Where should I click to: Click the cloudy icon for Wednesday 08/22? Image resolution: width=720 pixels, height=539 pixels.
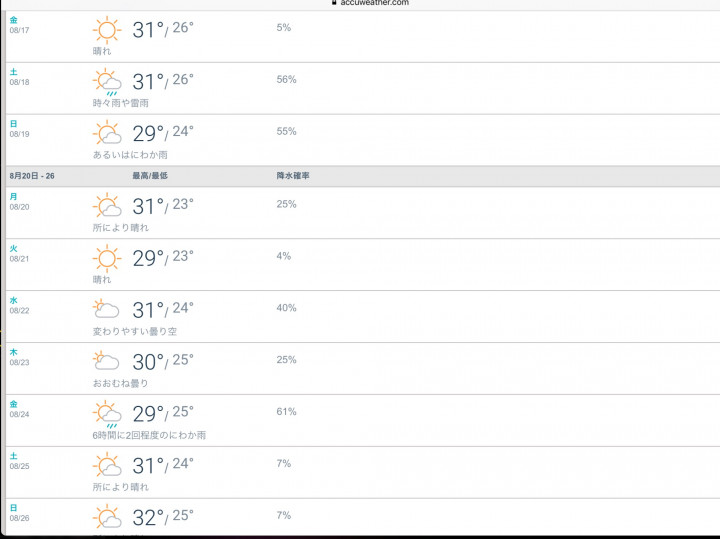tap(107, 310)
